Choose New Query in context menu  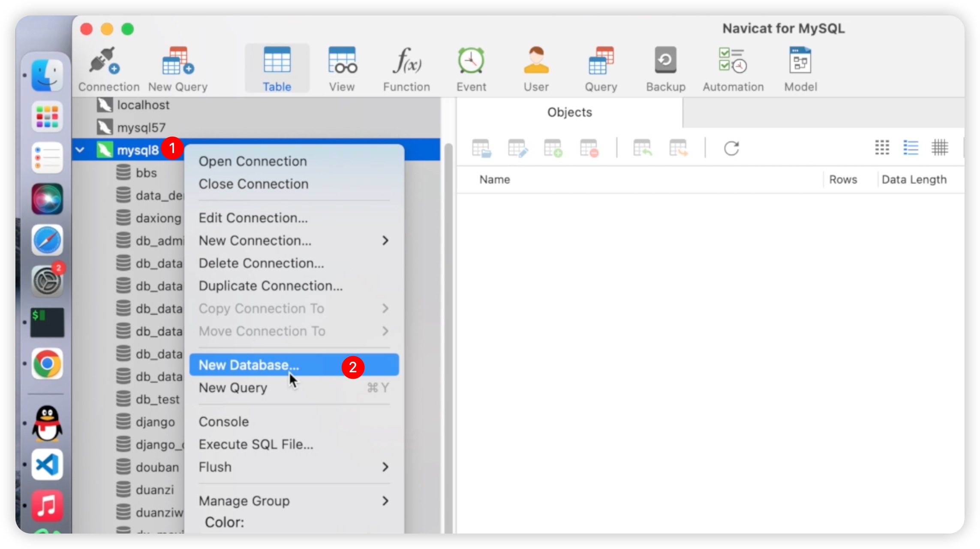click(294, 388)
